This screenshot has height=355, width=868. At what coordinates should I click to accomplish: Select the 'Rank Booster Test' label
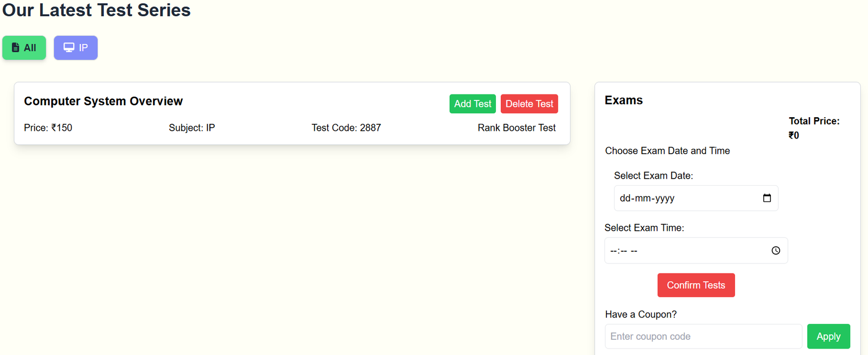pos(516,128)
